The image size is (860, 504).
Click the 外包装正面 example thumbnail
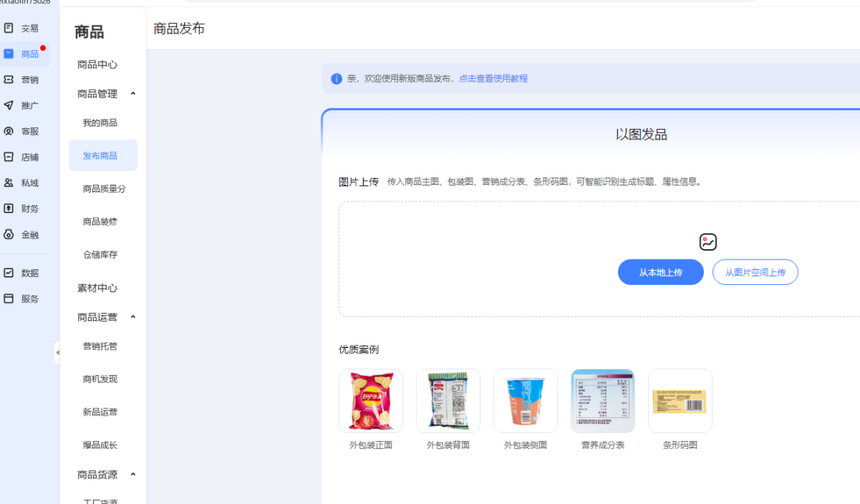coord(370,400)
